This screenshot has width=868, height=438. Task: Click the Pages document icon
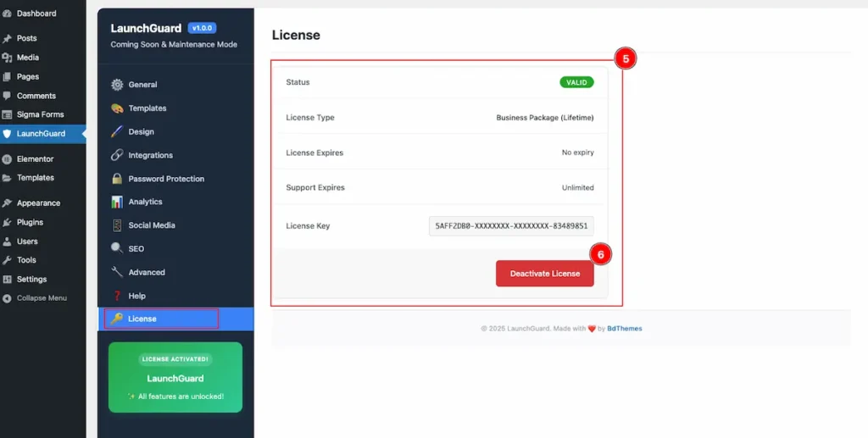(7, 77)
